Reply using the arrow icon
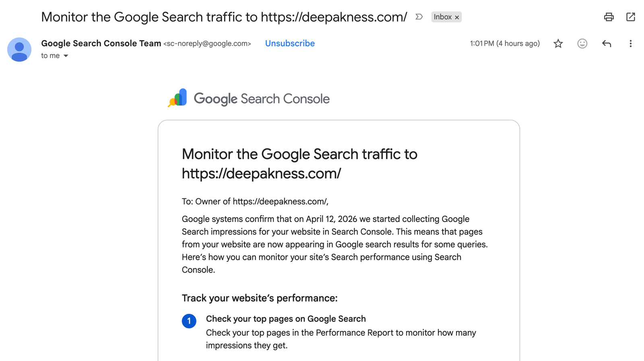644x361 pixels. click(607, 44)
